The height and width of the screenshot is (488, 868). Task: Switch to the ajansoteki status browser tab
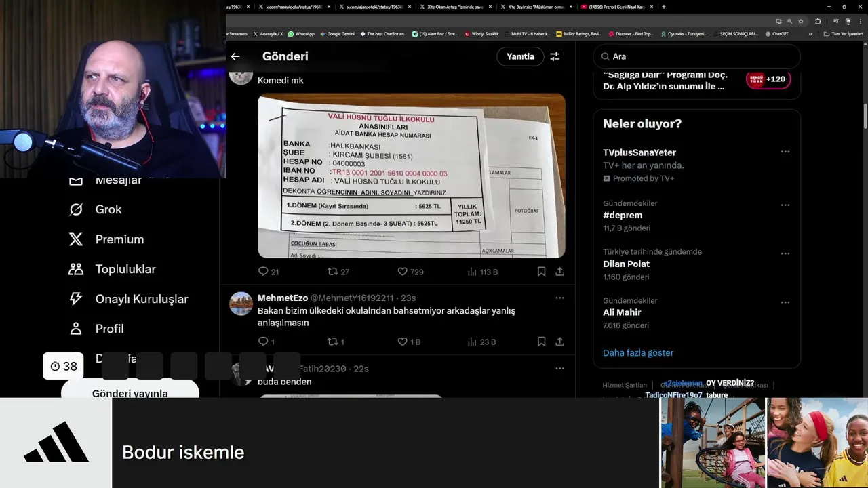coord(376,7)
